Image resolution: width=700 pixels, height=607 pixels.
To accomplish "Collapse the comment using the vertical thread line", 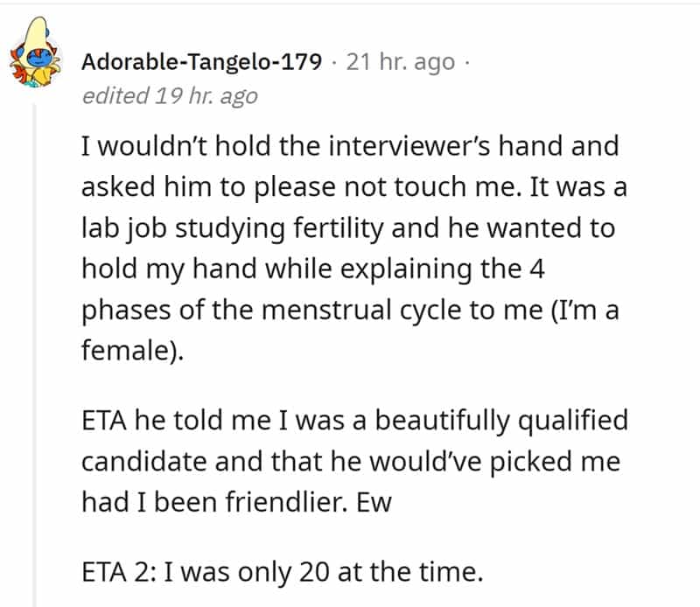I will [x=34, y=350].
